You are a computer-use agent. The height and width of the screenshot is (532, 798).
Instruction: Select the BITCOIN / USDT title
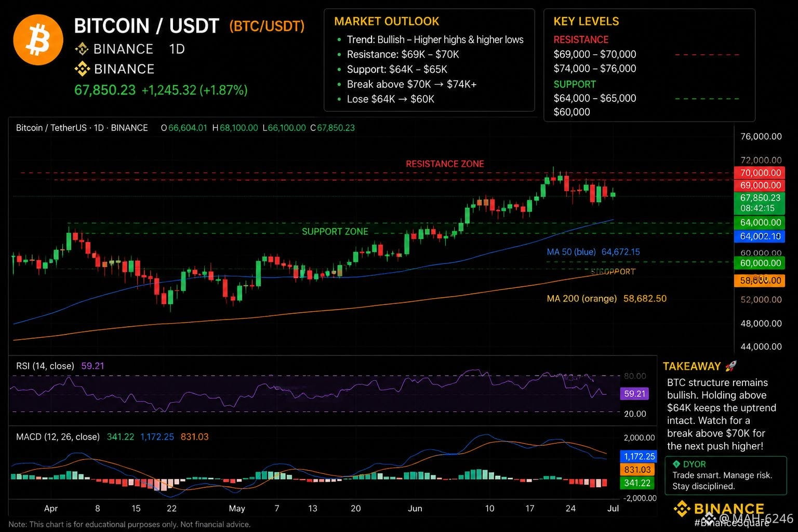tap(147, 25)
